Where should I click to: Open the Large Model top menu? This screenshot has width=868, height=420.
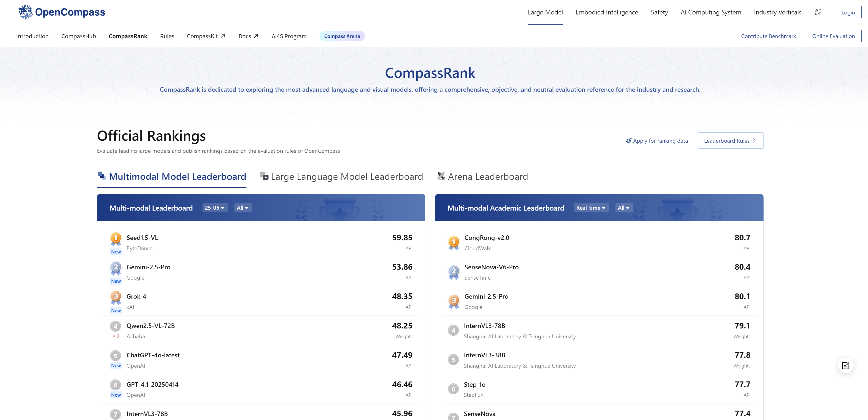tap(545, 12)
